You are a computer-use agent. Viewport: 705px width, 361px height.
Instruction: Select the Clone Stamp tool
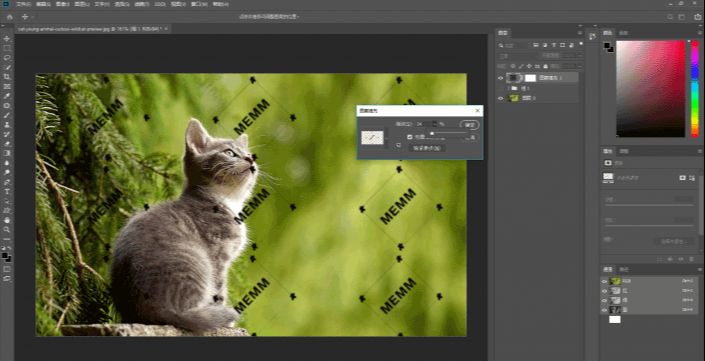(7, 125)
